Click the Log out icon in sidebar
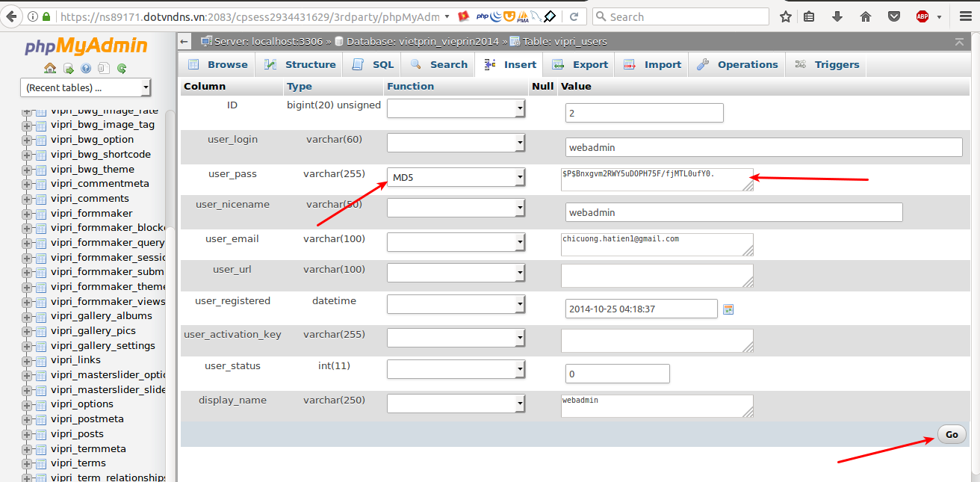This screenshot has width=980, height=482. pyautogui.click(x=68, y=68)
